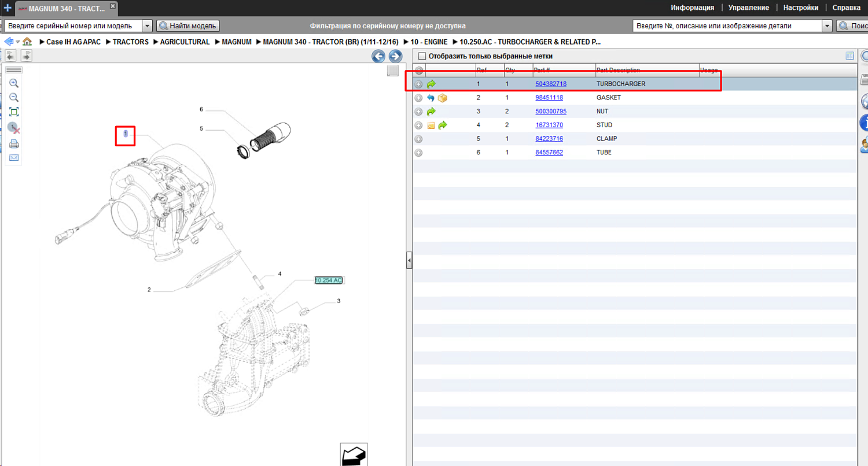This screenshot has width=868, height=466.
Task: Open part number 84557662
Action: (x=549, y=153)
